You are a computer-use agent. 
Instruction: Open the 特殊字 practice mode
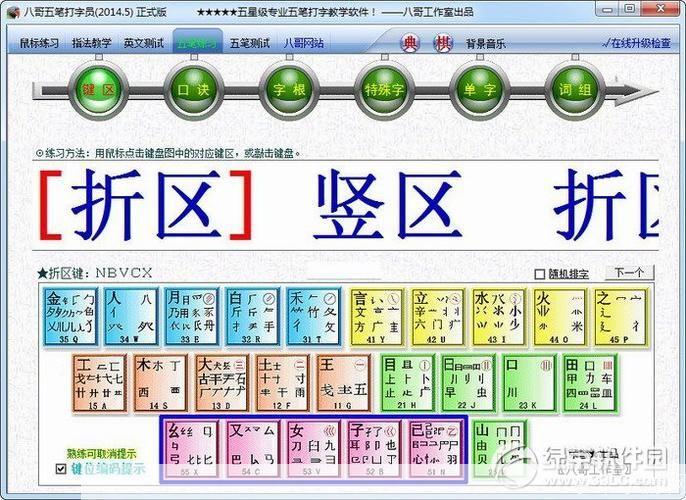[x=382, y=90]
